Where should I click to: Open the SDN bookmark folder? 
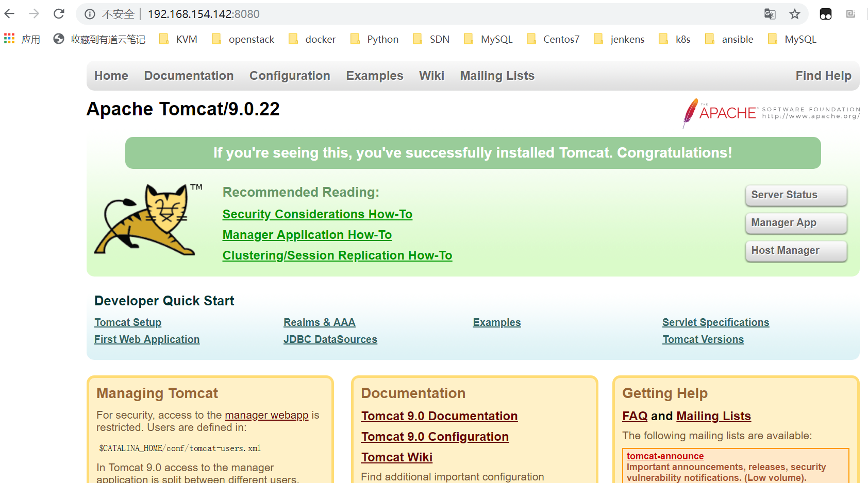tap(431, 39)
